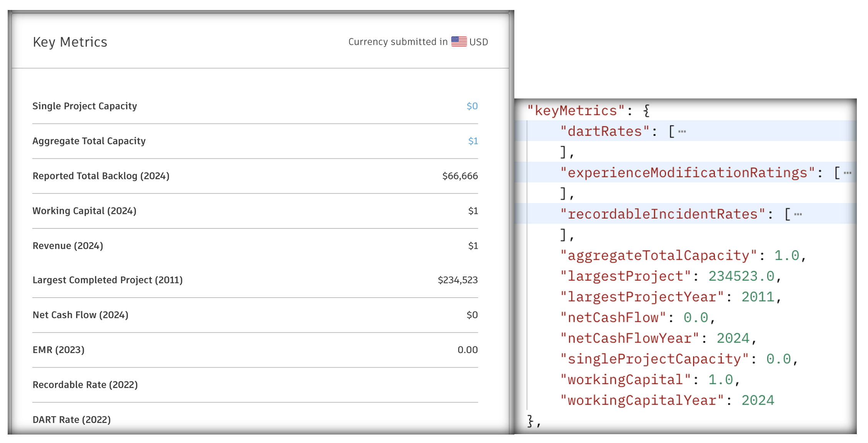Select the workingCapital 1.0 value
Image resolution: width=868 pixels, height=443 pixels.
tap(721, 380)
